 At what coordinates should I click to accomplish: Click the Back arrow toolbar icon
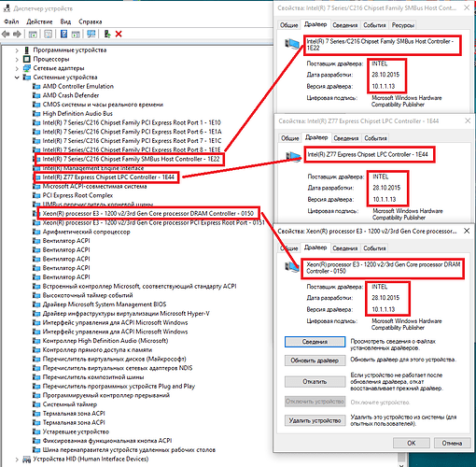coord(6,34)
